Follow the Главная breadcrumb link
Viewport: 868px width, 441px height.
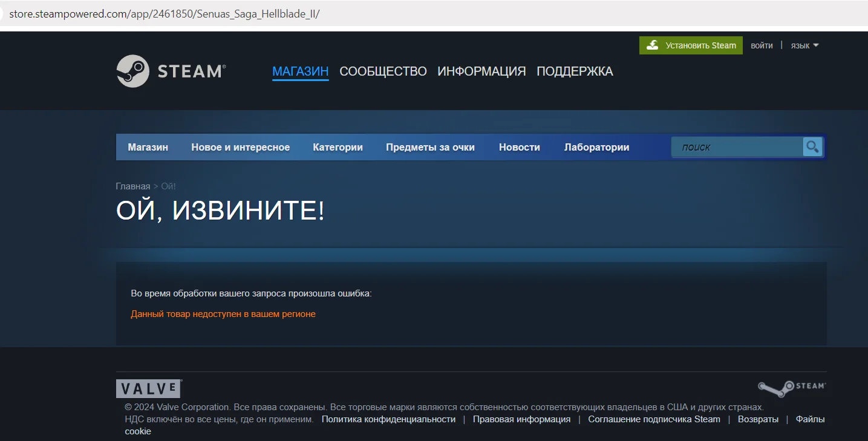132,186
